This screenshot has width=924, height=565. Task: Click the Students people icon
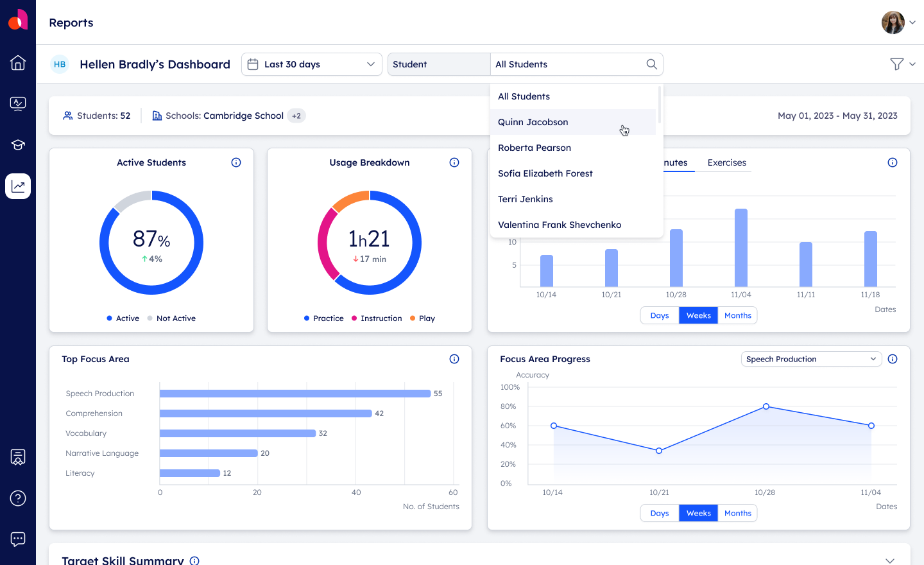point(68,116)
